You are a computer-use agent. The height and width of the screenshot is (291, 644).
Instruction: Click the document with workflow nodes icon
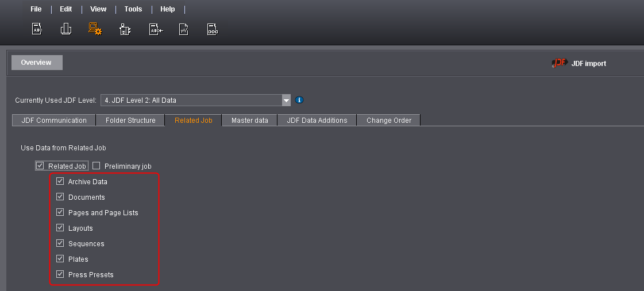pyautogui.click(x=213, y=29)
